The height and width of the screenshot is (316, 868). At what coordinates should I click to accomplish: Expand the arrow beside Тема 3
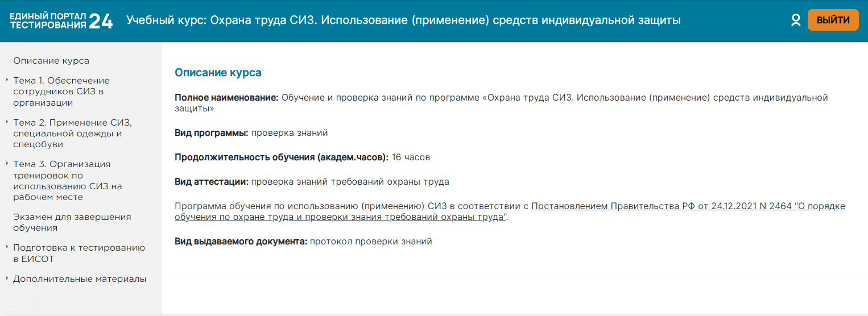6,164
